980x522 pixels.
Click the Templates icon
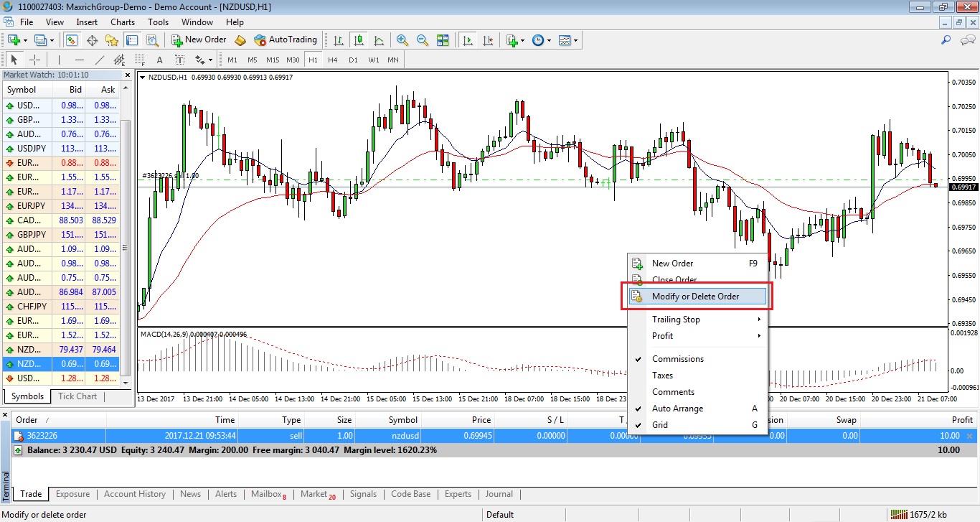(565, 40)
